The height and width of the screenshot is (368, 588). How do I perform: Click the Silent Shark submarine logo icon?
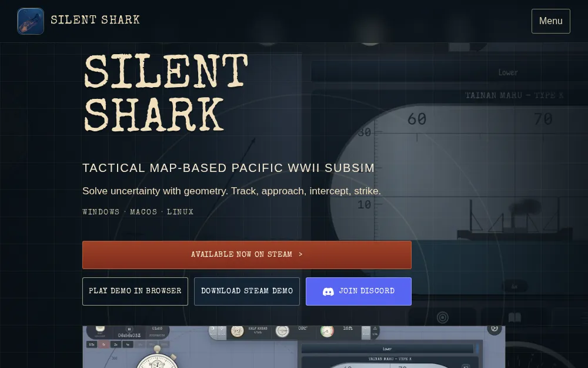click(31, 21)
